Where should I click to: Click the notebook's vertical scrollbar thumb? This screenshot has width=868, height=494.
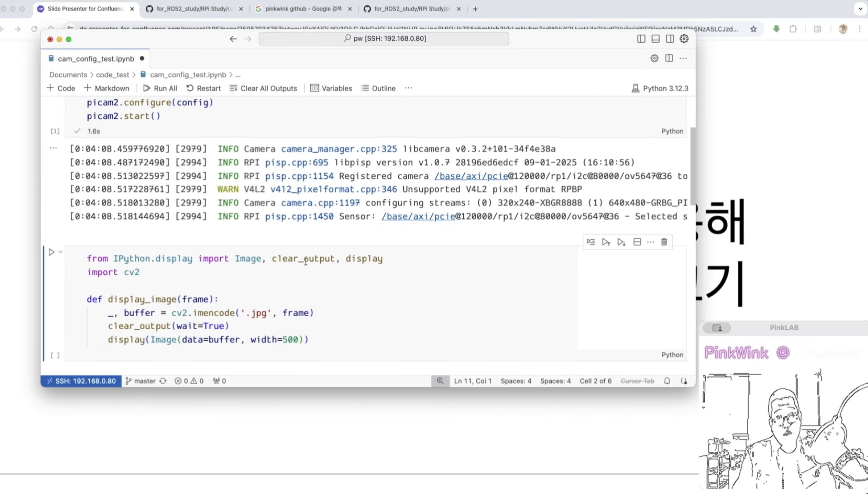coord(692,167)
